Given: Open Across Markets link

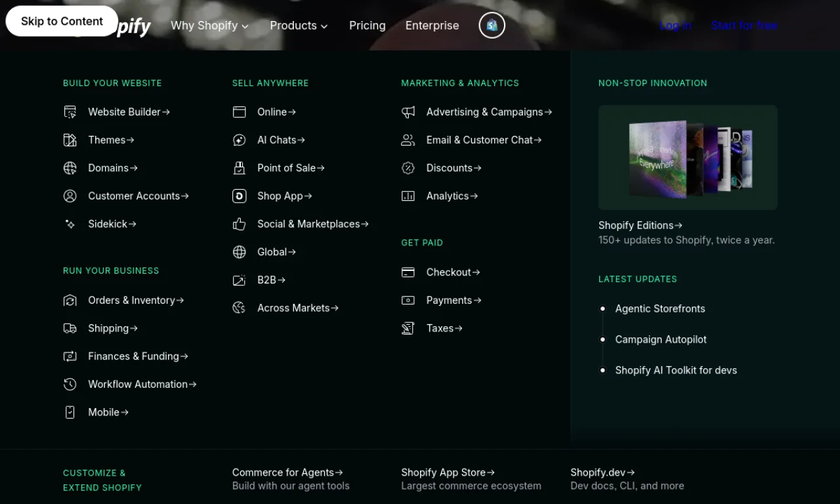Looking at the screenshot, I should (x=298, y=308).
